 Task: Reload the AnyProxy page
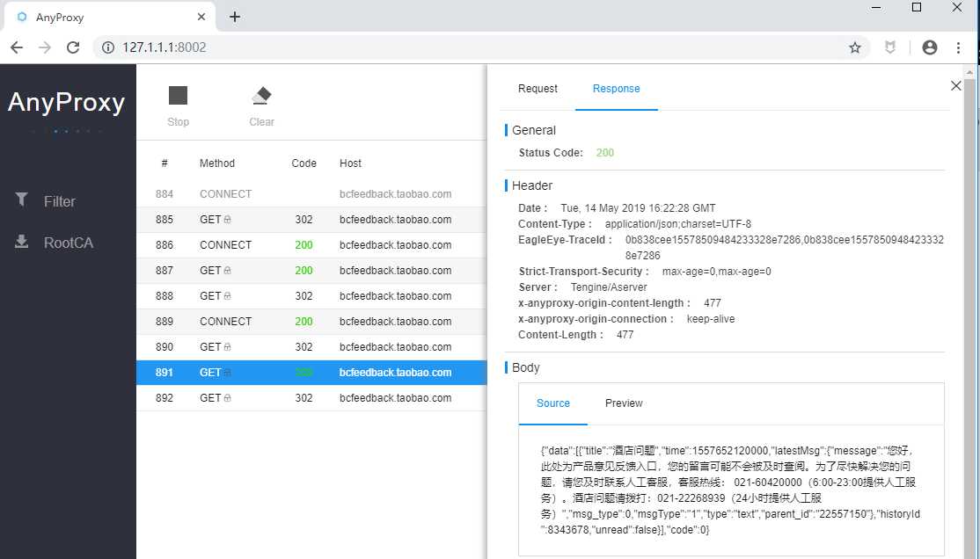[x=73, y=47]
